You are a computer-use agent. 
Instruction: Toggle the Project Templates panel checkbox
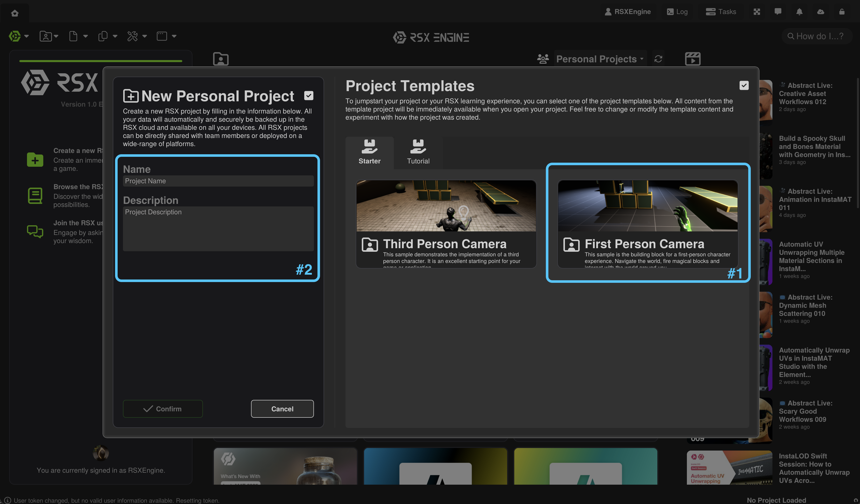(744, 85)
